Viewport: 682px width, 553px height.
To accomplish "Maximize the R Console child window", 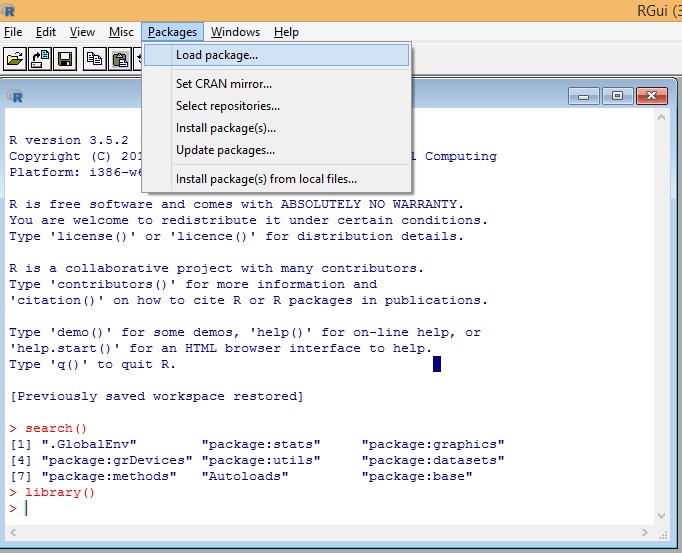I will 617,96.
